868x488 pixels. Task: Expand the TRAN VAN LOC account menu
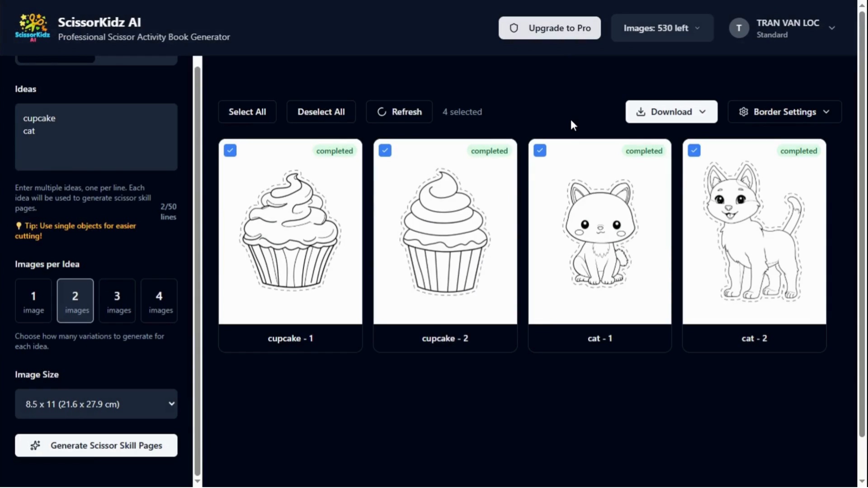coord(831,28)
